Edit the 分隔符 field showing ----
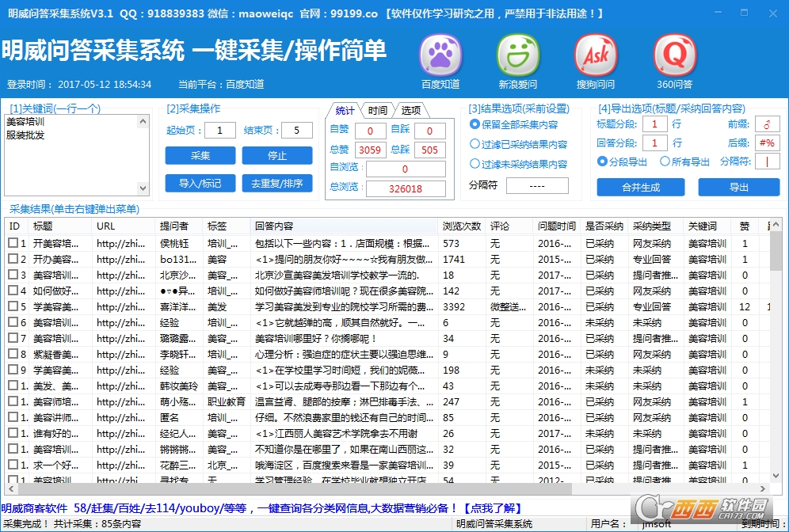This screenshot has height=532, width=789. 537,185
